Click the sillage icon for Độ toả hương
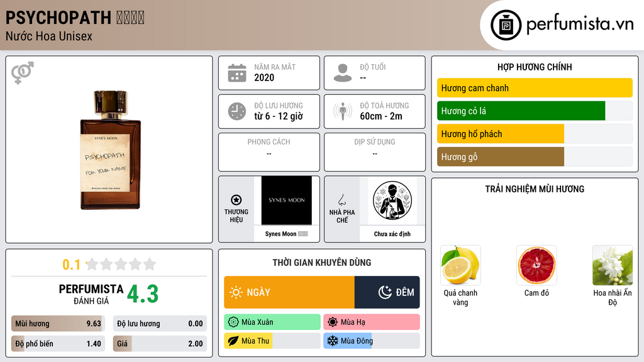This screenshot has width=644, height=362. [343, 111]
